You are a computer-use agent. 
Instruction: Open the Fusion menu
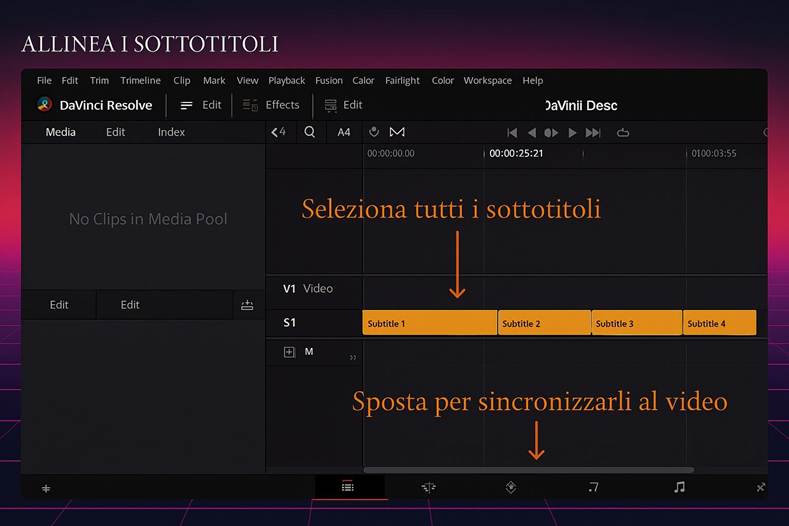(x=329, y=81)
